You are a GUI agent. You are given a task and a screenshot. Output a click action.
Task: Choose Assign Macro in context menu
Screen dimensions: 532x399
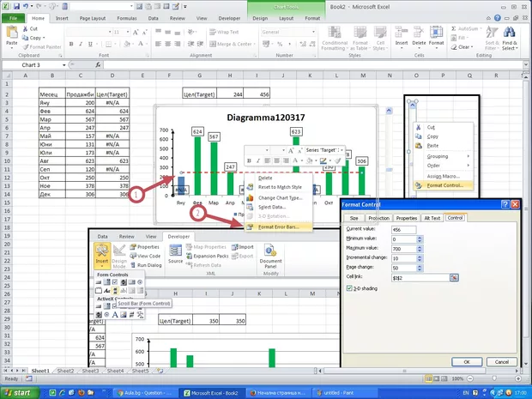(443, 176)
